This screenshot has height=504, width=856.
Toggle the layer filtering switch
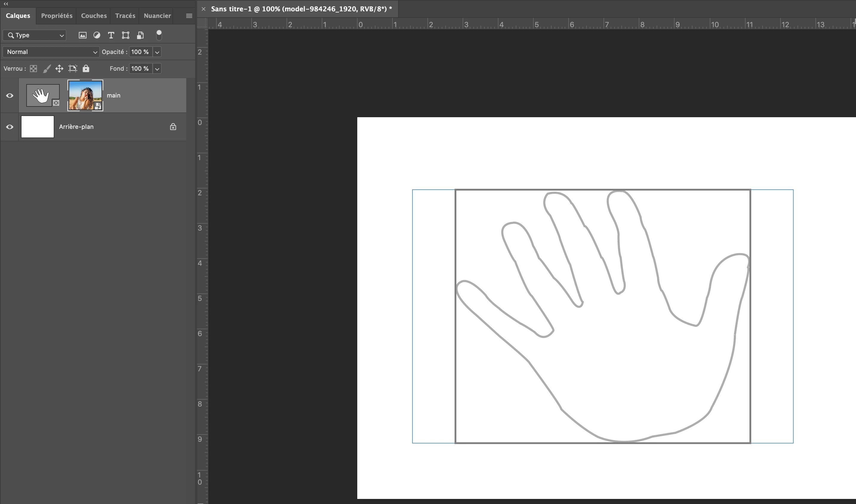click(x=159, y=35)
